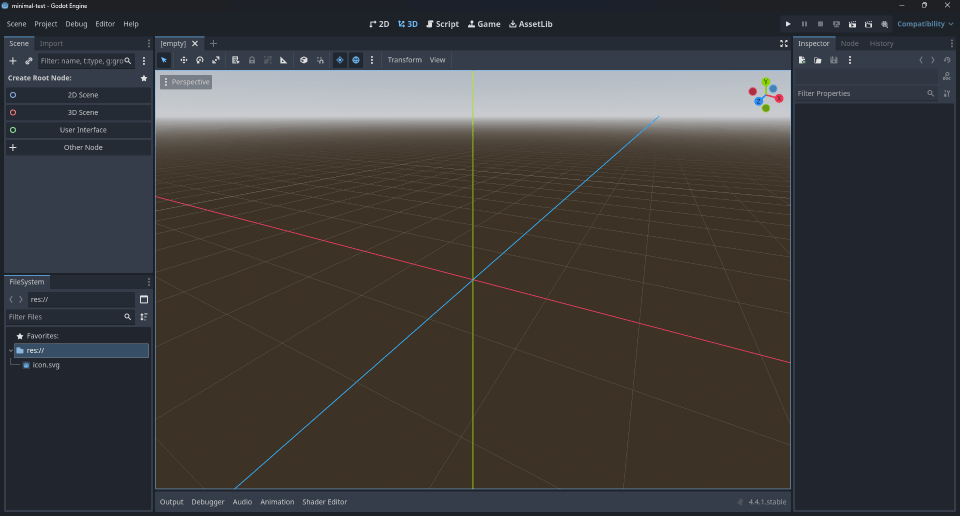The image size is (960, 516).
Task: Switch to Game workspace
Action: [484, 24]
